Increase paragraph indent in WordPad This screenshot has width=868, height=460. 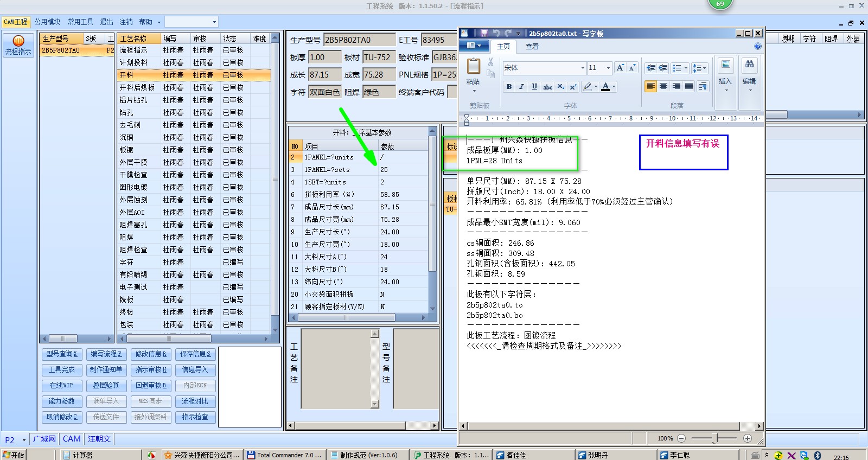663,68
